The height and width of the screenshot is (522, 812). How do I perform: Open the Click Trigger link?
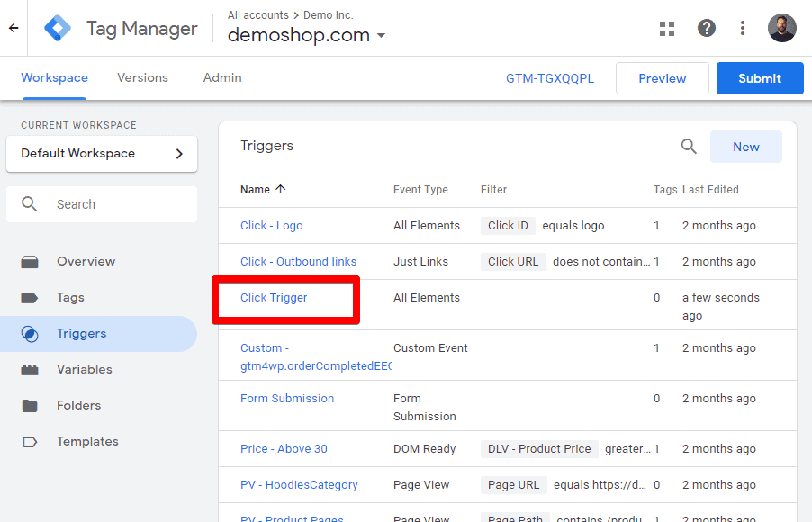click(x=274, y=298)
